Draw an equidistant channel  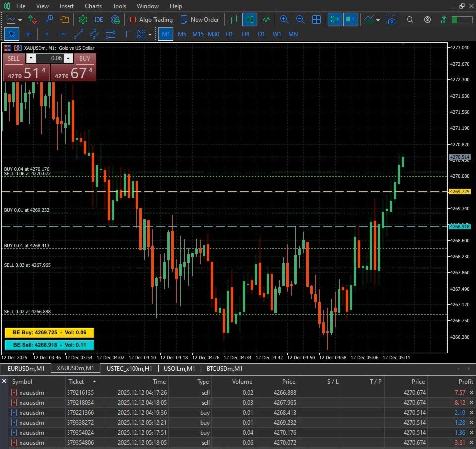click(94, 34)
